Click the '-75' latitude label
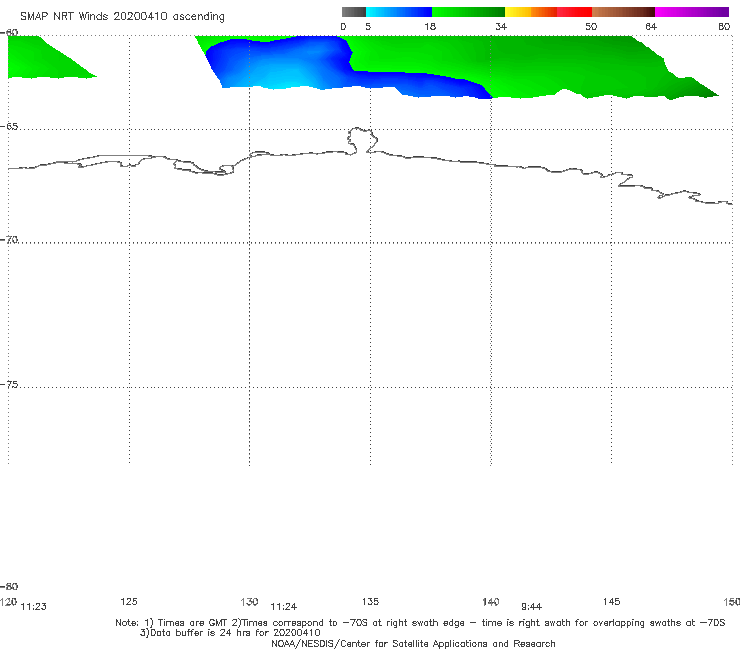 pos(9,385)
